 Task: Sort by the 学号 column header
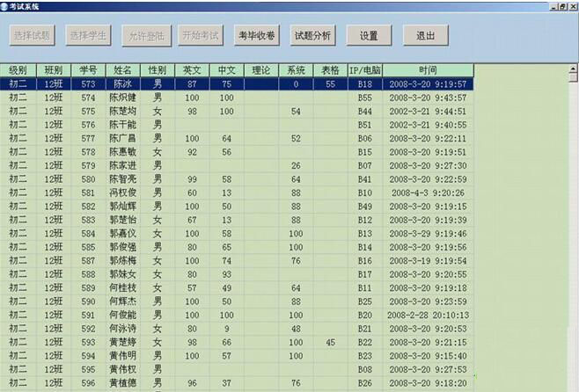[x=88, y=69]
